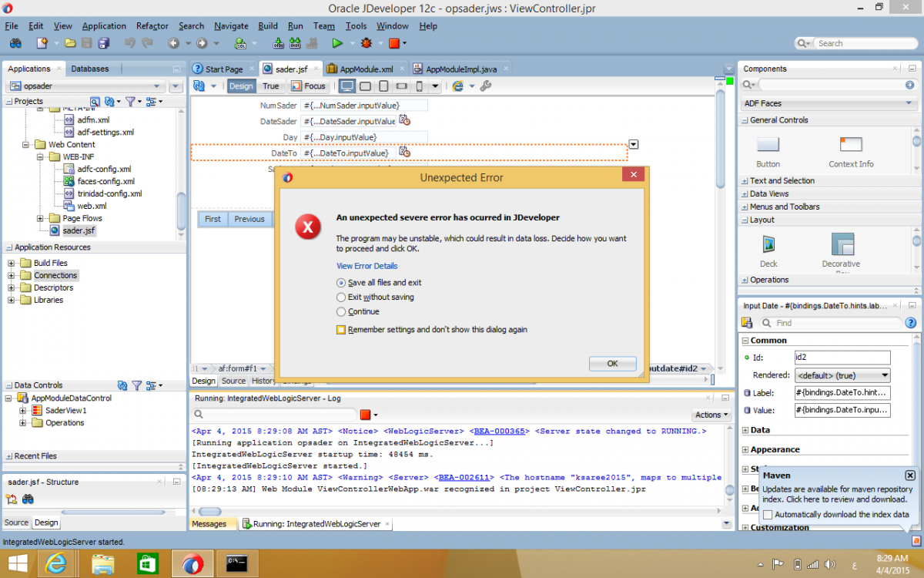Check 'Remember settings and don't show' box
This screenshot has height=578, width=924.
click(341, 330)
